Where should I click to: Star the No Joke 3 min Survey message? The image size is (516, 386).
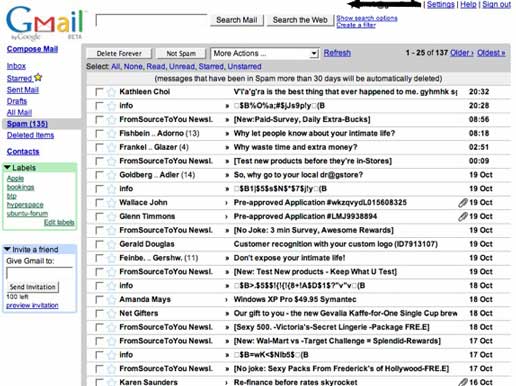(x=111, y=230)
